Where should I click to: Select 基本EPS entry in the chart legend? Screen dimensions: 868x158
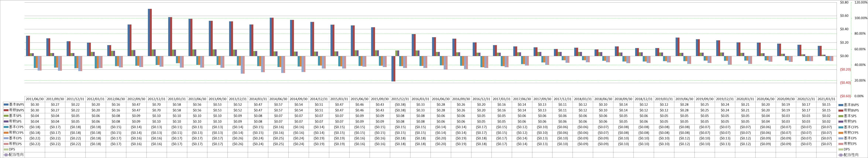click(x=847, y=138)
